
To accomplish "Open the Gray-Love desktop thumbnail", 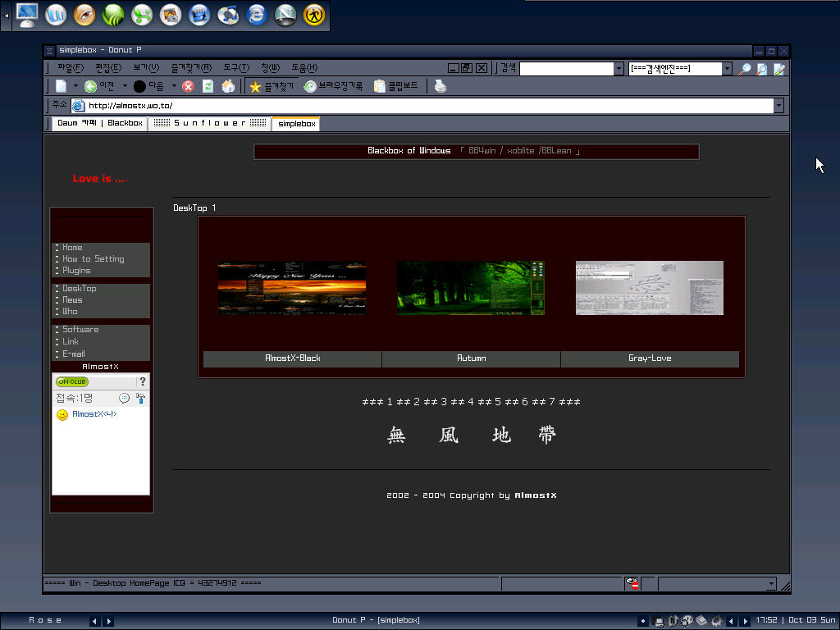I will pos(649,288).
